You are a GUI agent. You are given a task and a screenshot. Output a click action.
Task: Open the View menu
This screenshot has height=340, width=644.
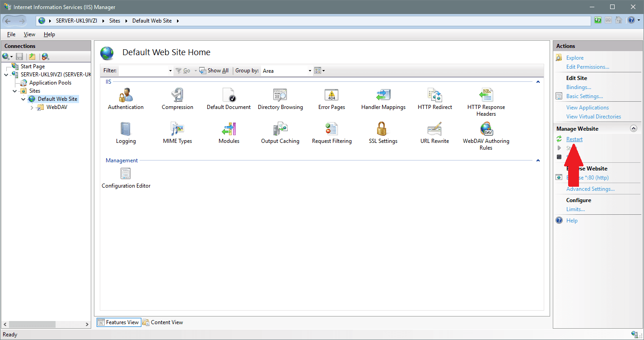point(29,34)
